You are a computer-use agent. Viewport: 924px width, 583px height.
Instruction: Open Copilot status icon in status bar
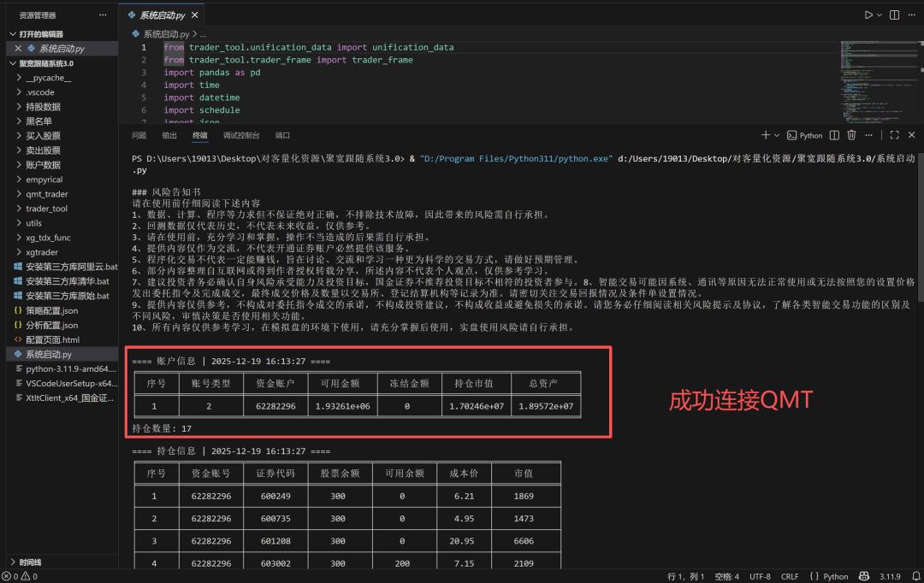tap(864, 576)
